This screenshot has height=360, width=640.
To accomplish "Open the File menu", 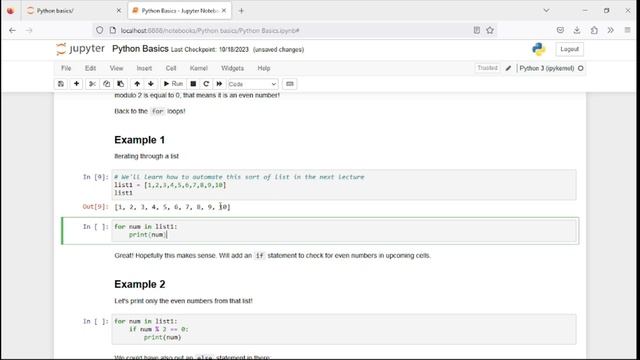I will pyautogui.click(x=66, y=68).
